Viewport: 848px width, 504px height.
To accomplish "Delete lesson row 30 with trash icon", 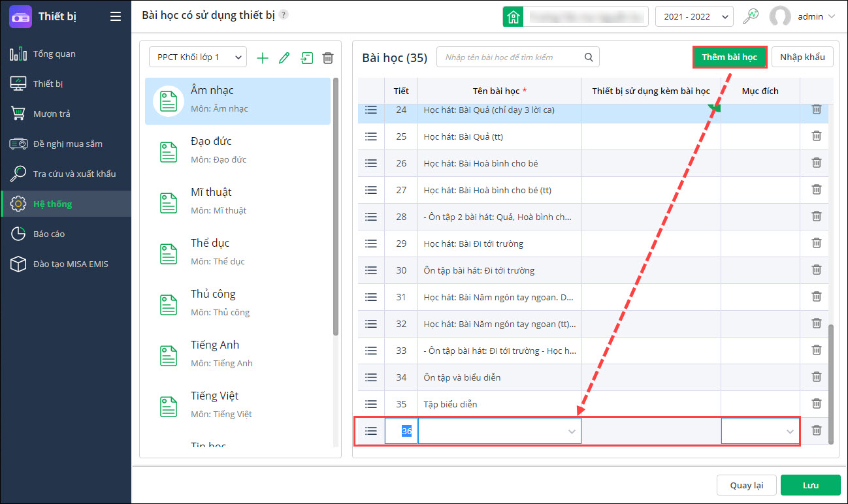I will tap(816, 270).
